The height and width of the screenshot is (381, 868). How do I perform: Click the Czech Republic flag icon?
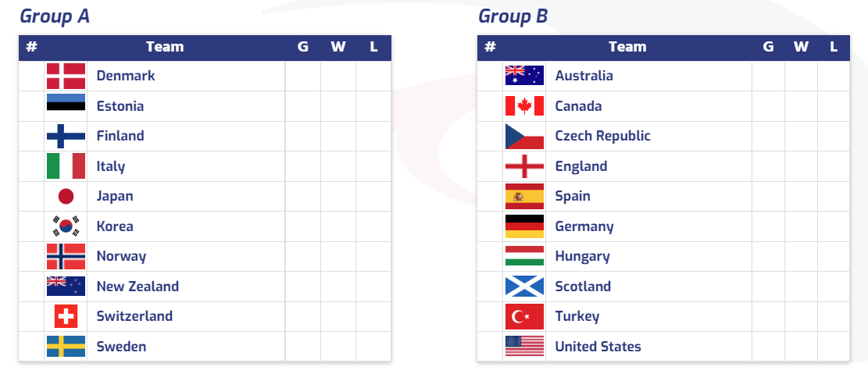click(x=524, y=136)
